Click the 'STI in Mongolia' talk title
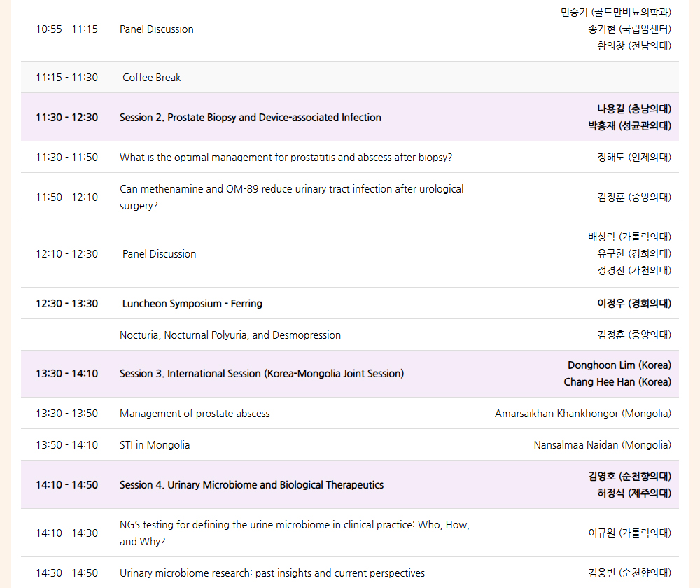The width and height of the screenshot is (700, 588). (x=155, y=445)
